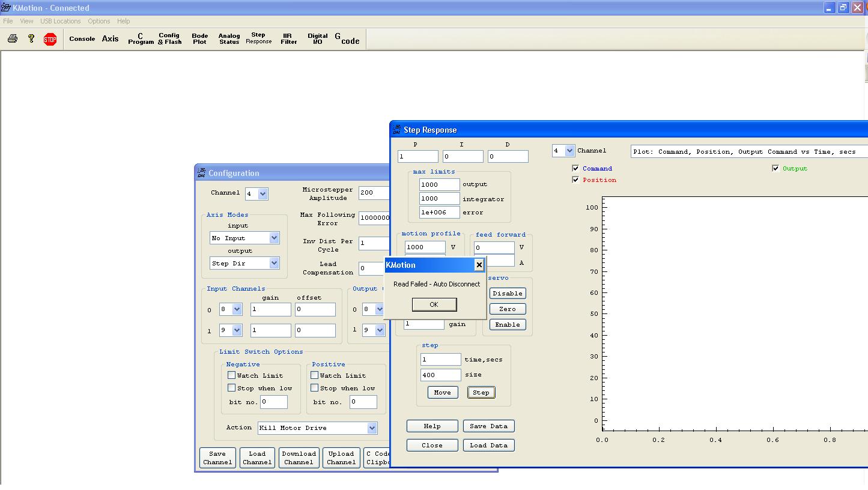Click the Save Data button
This screenshot has width=868, height=490.
click(x=488, y=426)
